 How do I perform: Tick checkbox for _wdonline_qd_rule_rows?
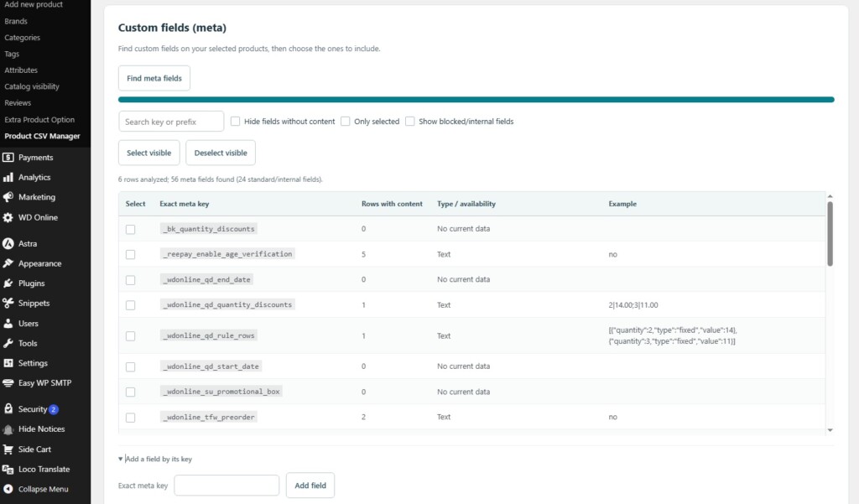pos(130,336)
